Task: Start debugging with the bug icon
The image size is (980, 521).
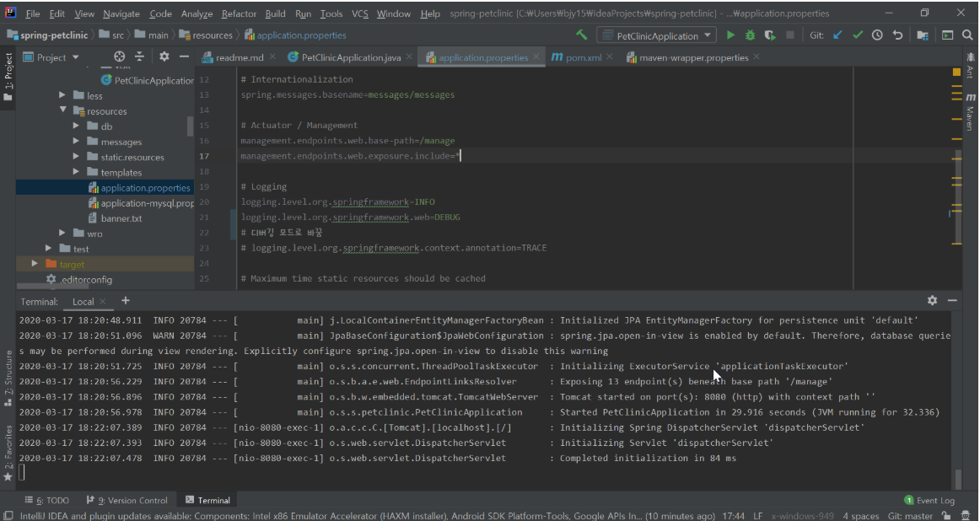Action: [750, 35]
